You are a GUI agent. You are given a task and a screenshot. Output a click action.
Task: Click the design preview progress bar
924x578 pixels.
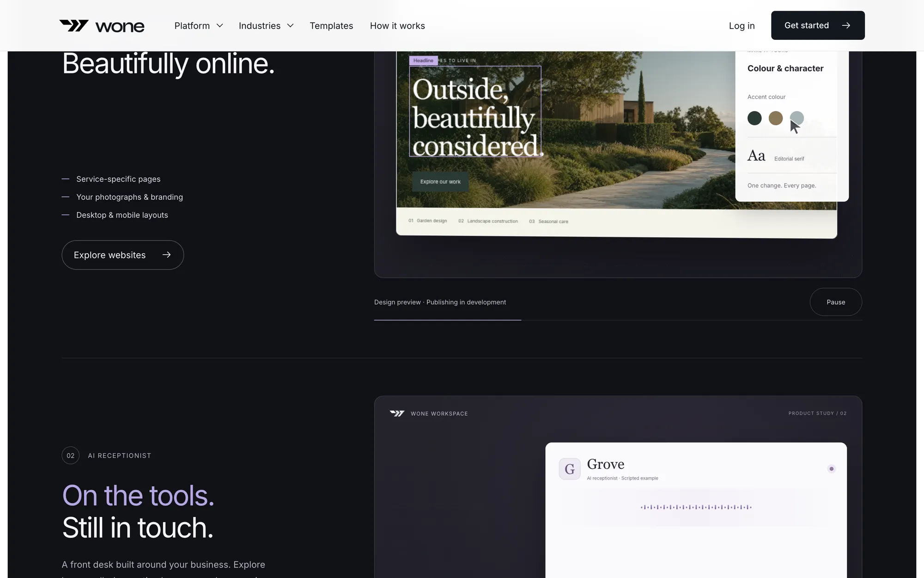tap(618, 320)
